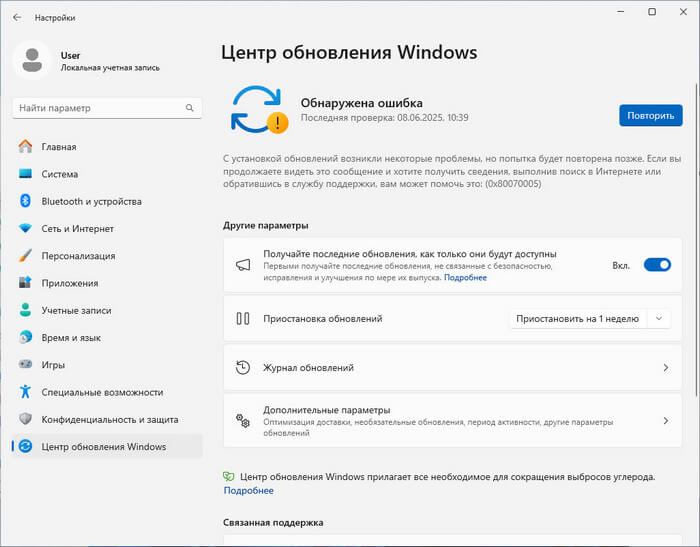Click the Сеть и Интернет Wi-Fi icon
This screenshot has height=547, width=700.
26,228
